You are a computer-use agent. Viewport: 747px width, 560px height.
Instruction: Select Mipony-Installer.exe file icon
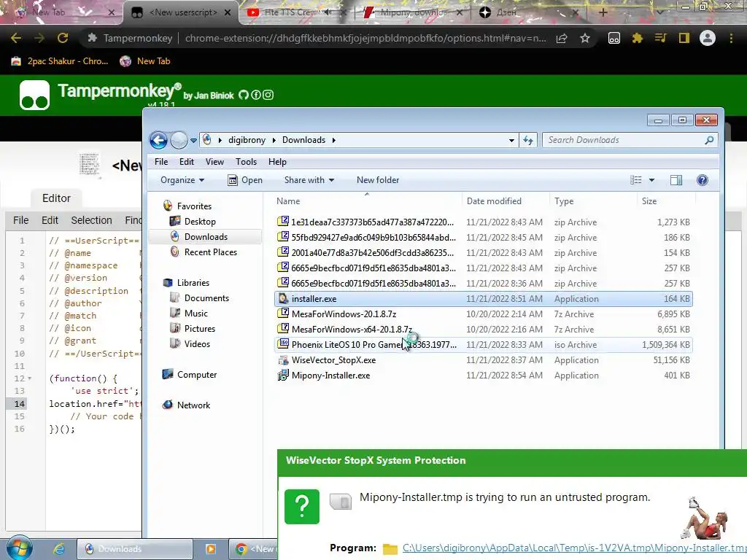pyautogui.click(x=284, y=376)
